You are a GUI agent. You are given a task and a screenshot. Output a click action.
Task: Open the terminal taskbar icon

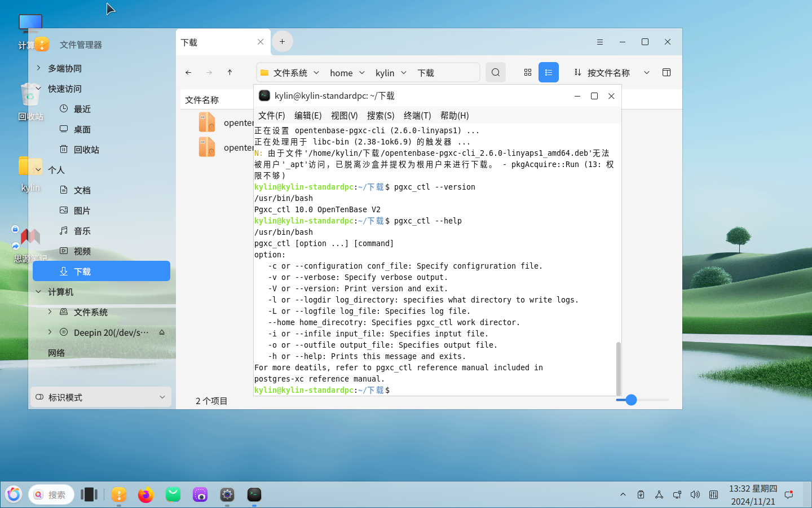[x=254, y=494]
